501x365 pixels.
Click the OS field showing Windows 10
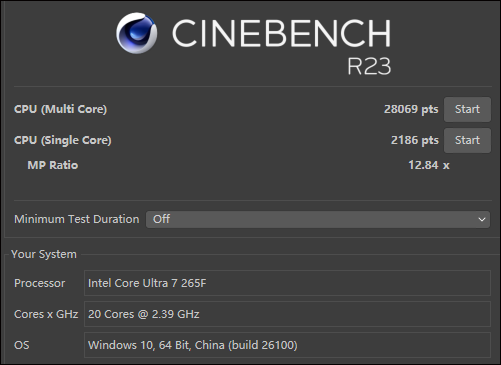pos(287,345)
